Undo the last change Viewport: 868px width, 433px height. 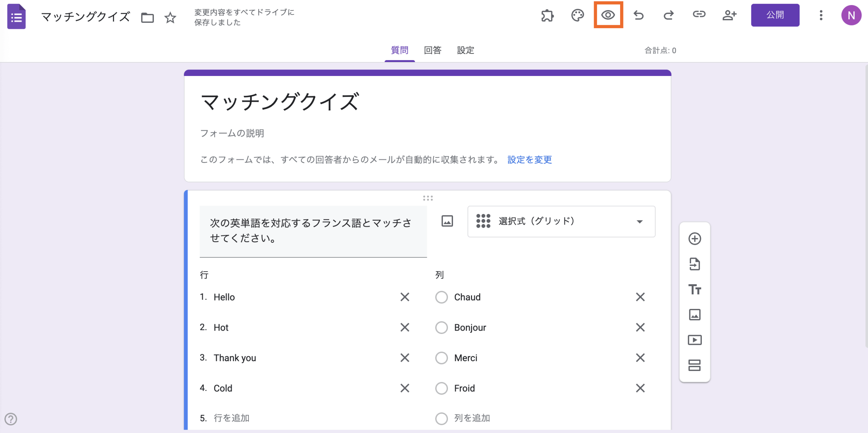point(639,15)
